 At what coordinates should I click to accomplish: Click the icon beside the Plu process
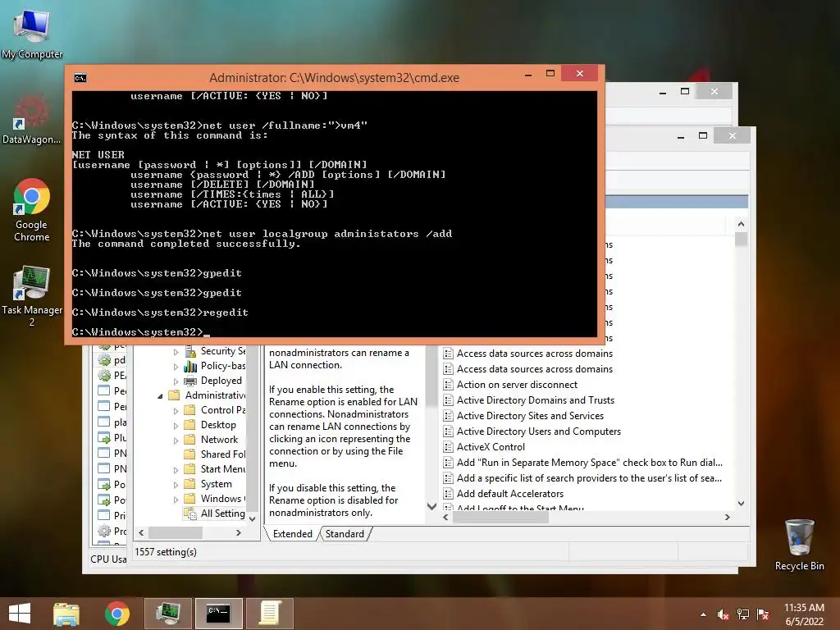[x=104, y=438]
